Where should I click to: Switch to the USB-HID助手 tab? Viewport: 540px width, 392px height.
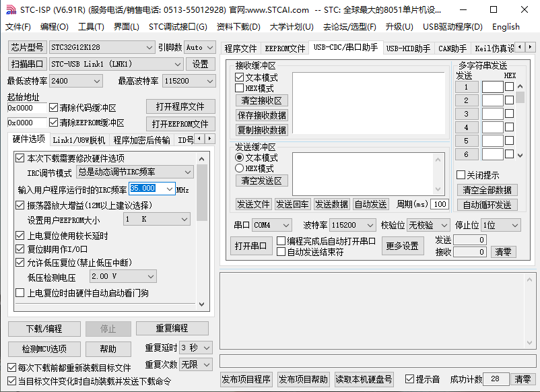pyautogui.click(x=408, y=48)
